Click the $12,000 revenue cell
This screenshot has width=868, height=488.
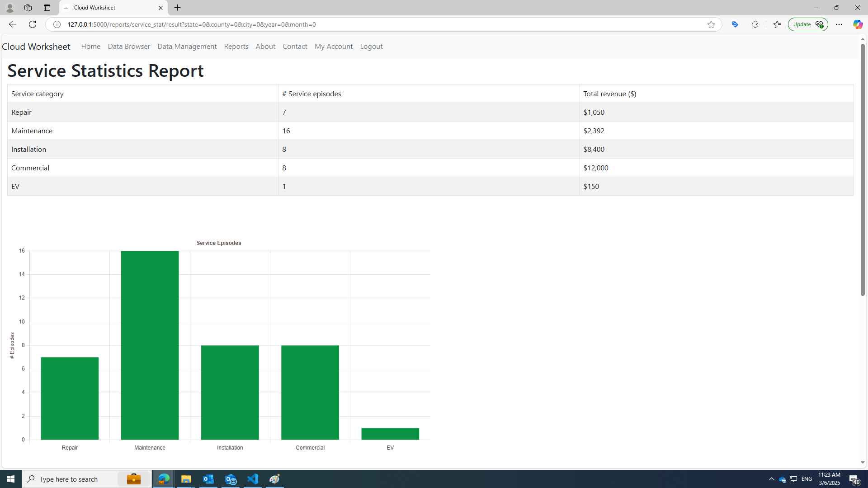point(717,168)
